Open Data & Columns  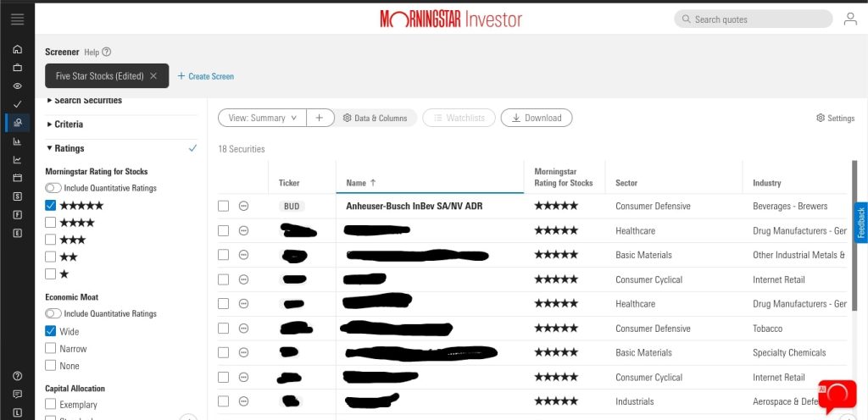click(376, 118)
